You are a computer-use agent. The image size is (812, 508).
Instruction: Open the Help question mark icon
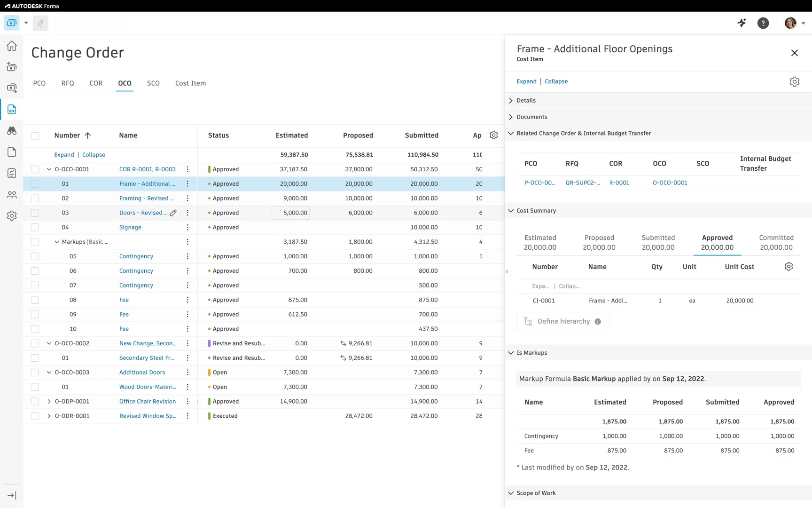(x=763, y=23)
